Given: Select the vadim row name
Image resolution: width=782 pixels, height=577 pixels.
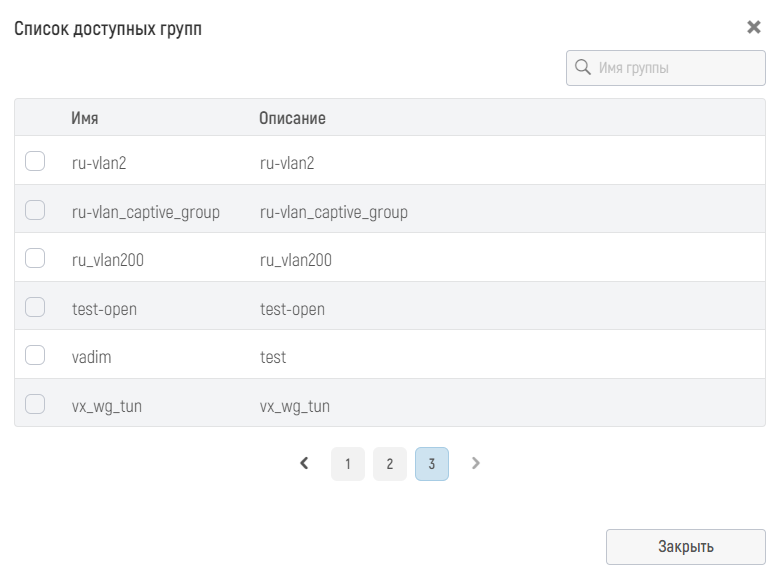Looking at the screenshot, I should point(91,357).
